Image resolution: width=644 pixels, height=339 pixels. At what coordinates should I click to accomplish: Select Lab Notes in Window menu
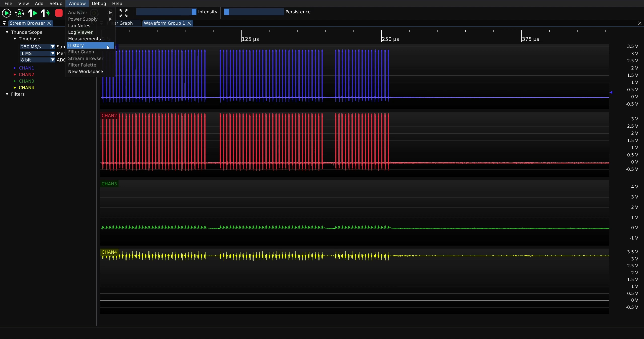tap(90, 26)
